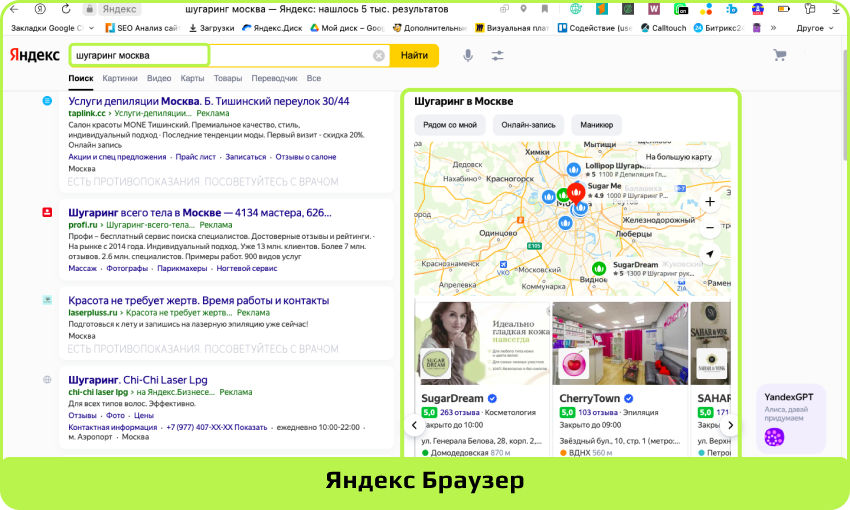Expand the Закладки Google bookmarks chevron
Image resolution: width=850 pixels, height=510 pixels.
tap(91, 28)
